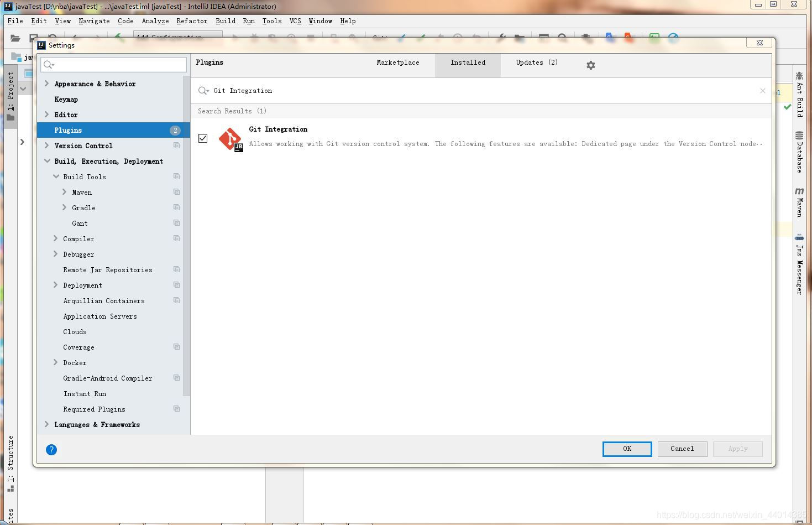
Task: Expand the Deployment settings node
Action: pyautogui.click(x=56, y=285)
